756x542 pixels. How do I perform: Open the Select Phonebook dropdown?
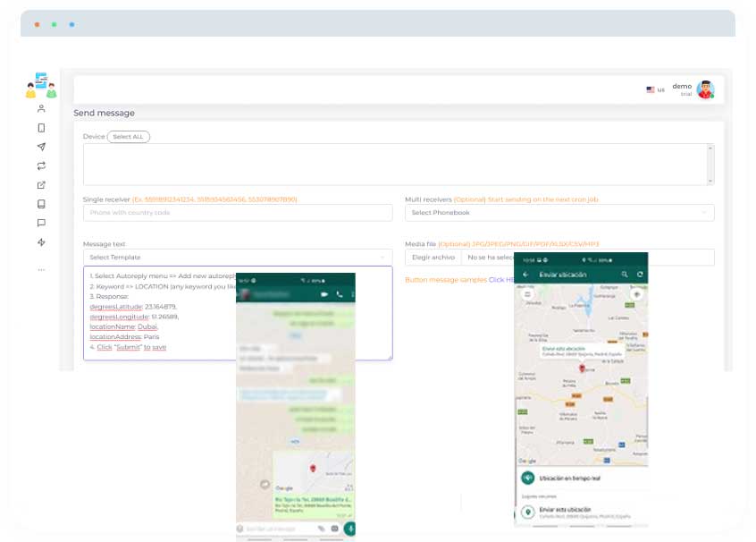click(x=559, y=213)
